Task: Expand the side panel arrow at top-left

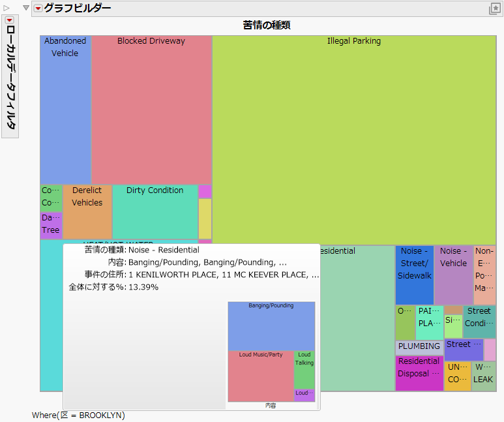Action: [7, 8]
